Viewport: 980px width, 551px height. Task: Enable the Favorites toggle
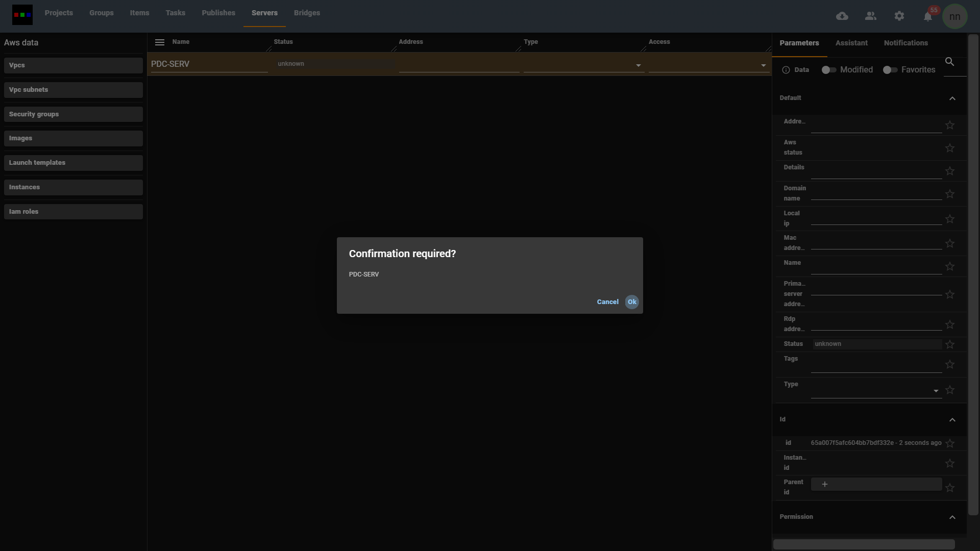pyautogui.click(x=890, y=70)
